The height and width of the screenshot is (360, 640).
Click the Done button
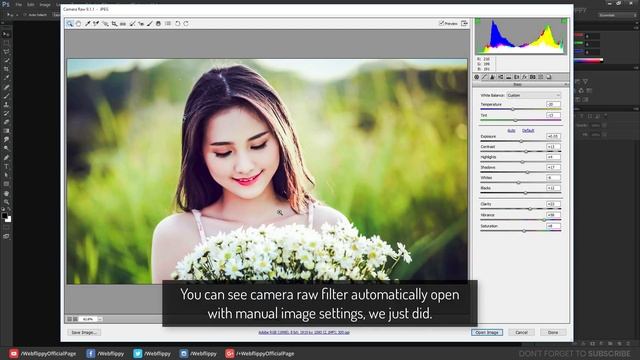point(553,333)
